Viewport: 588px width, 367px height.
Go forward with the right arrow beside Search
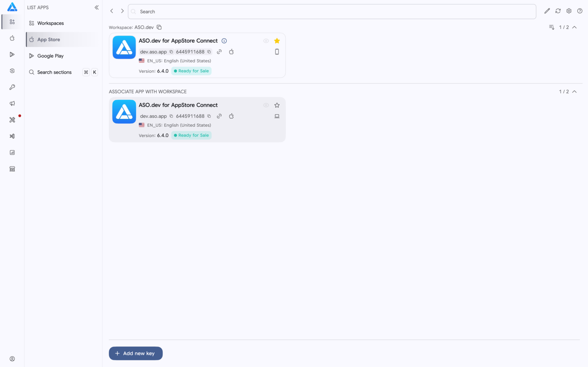tap(122, 11)
